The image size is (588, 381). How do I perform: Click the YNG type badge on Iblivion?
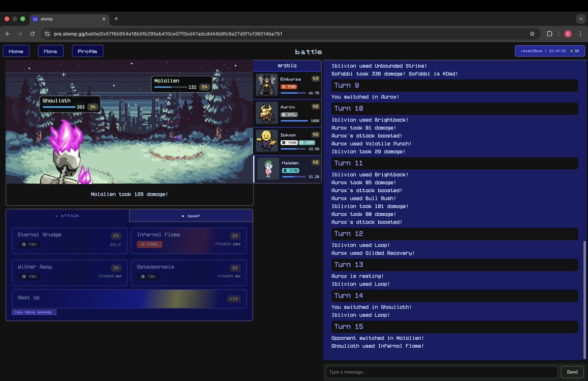click(289, 142)
